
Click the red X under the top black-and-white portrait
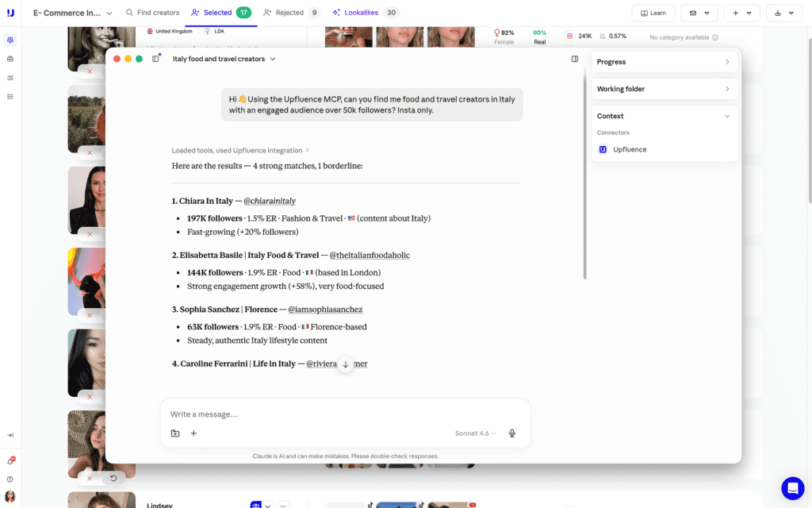tap(90, 71)
